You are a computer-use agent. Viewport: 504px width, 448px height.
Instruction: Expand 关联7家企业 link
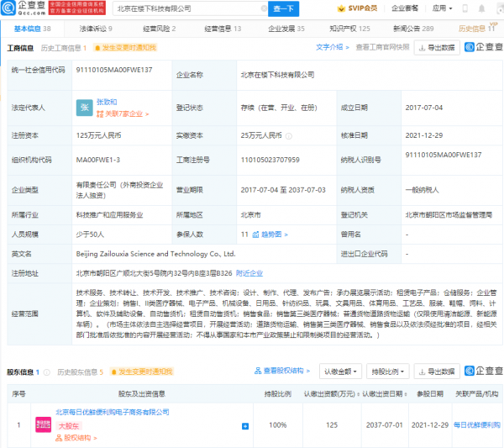123,113
